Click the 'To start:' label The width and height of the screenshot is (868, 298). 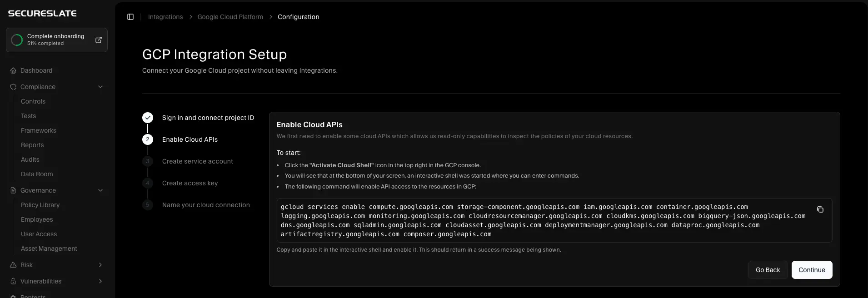[x=289, y=153]
